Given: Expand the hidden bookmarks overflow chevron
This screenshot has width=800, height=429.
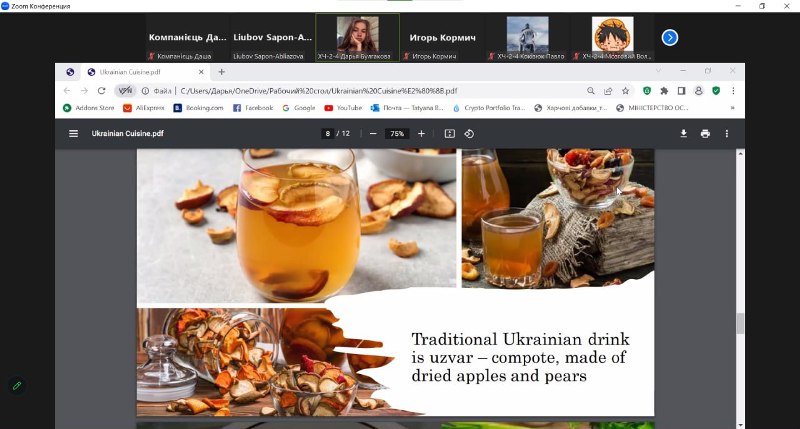Looking at the screenshot, I should click(x=732, y=107).
